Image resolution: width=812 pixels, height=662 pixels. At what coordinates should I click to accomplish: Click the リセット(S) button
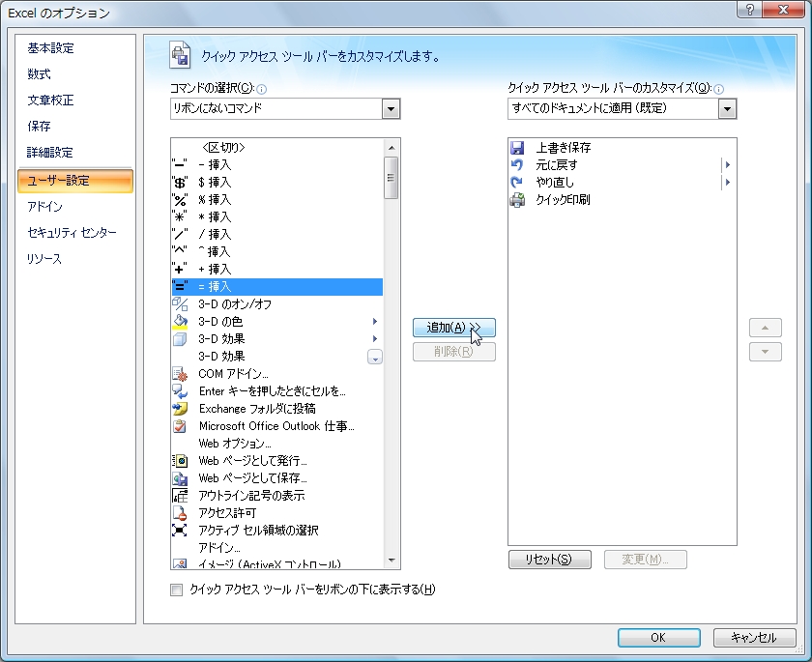coord(549,560)
